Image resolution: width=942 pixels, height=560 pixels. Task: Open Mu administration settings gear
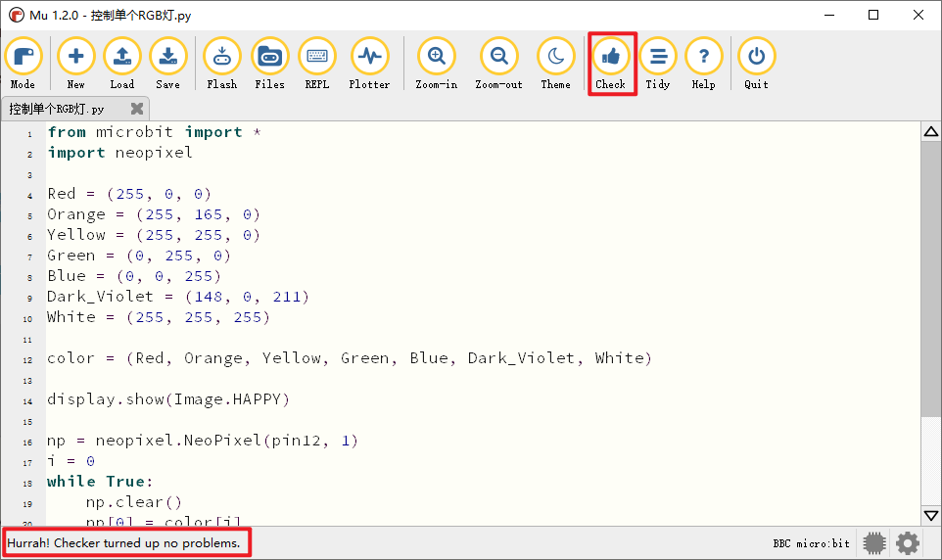coord(908,543)
